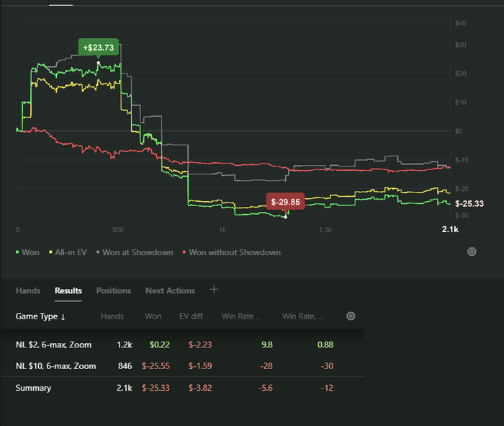The width and height of the screenshot is (504, 426).
Task: Click the -5.6 summary win rate
Action: [266, 388]
